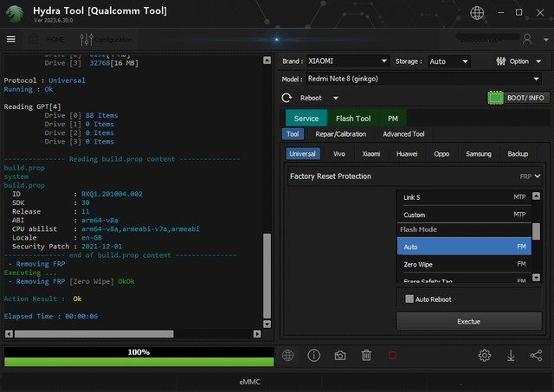The width and height of the screenshot is (554, 392).
Task: Click the Hydra Tool logo icon
Action: (x=15, y=14)
